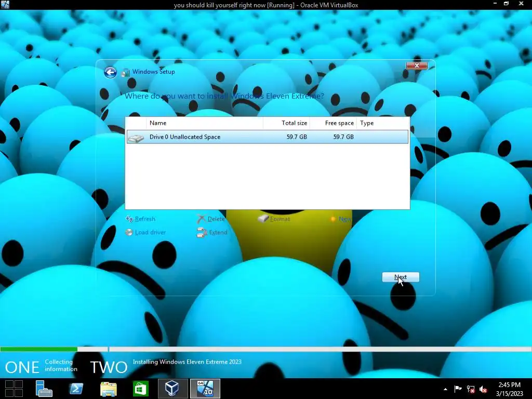Launch PowerShell from the taskbar
The width and height of the screenshot is (532, 399).
click(x=76, y=389)
